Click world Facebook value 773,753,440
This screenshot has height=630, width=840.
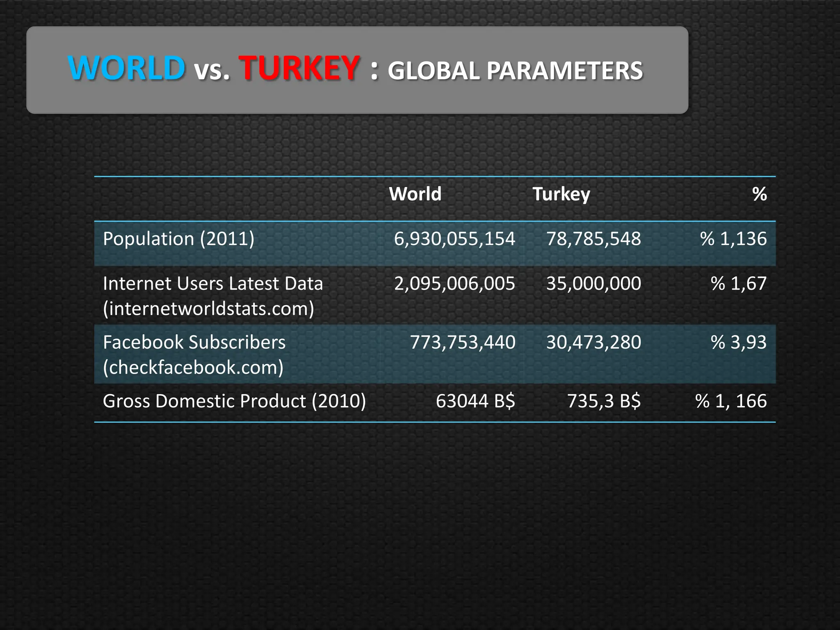point(463,342)
